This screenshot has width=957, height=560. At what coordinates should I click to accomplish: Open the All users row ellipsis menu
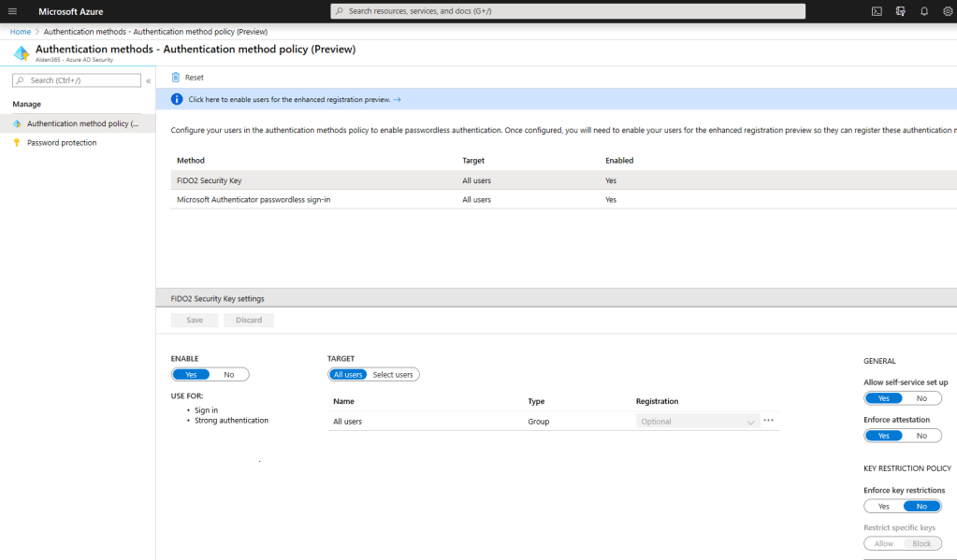(768, 421)
